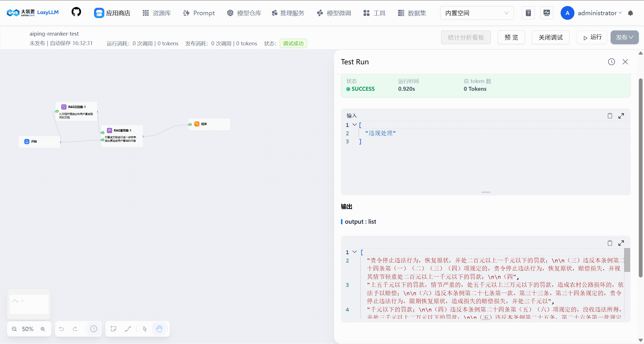Click the canvas minimap thumbnail
Screen dimensions: 644x344
point(29,304)
